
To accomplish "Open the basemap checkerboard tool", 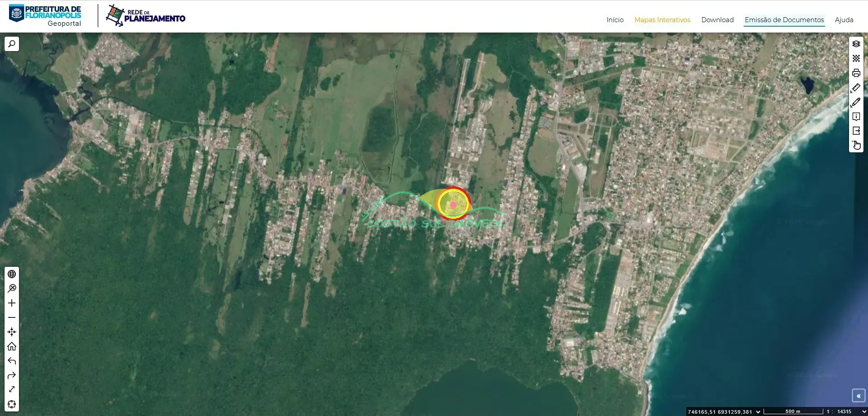I will pyautogui.click(x=856, y=58).
